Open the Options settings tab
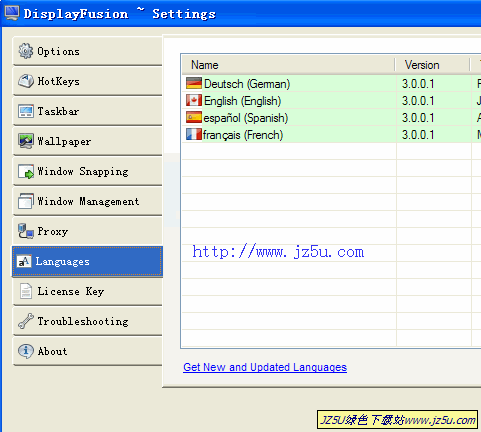The image size is (481, 432). tap(87, 51)
